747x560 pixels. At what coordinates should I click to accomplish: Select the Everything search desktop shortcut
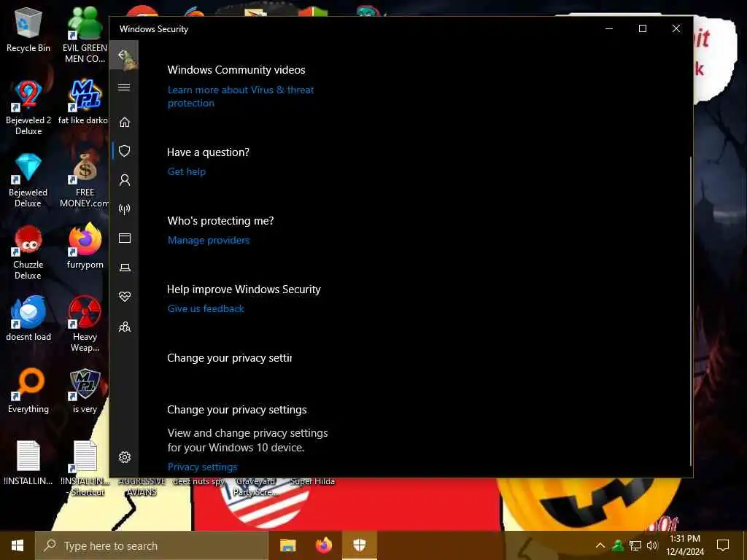pos(28,392)
